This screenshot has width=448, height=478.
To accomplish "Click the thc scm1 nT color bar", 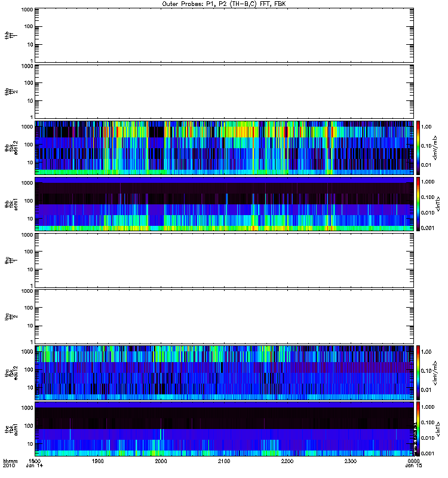I will 418,429.
